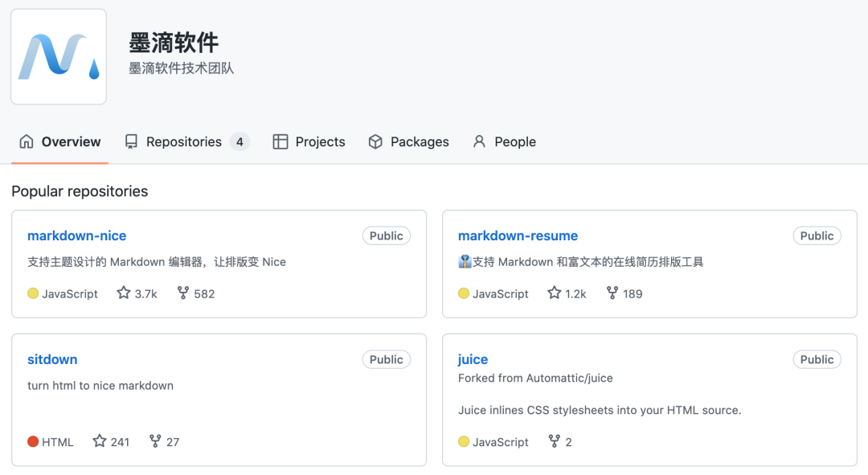View the sitdown repository
Image resolution: width=868 pixels, height=475 pixels.
click(x=51, y=359)
